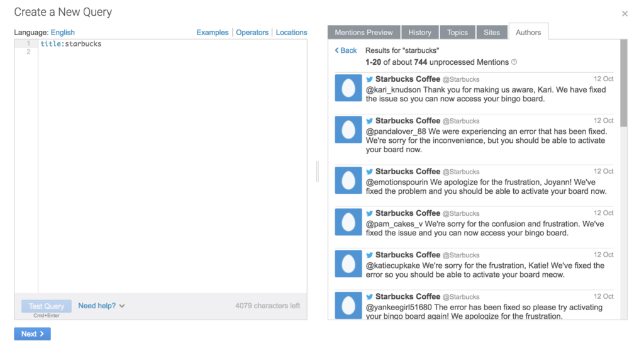Screen dimensions: 644x346
Task: Click the help icon beside unprocessed Mentions
Action: (x=514, y=62)
